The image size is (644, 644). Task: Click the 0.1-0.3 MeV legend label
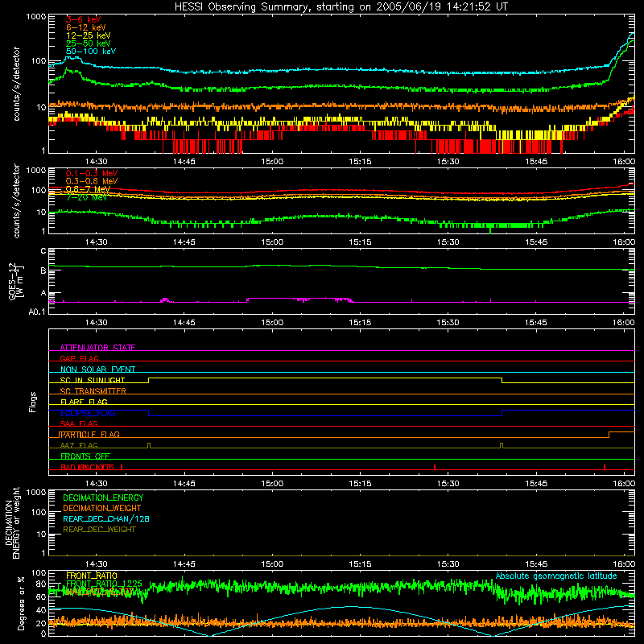click(x=92, y=173)
